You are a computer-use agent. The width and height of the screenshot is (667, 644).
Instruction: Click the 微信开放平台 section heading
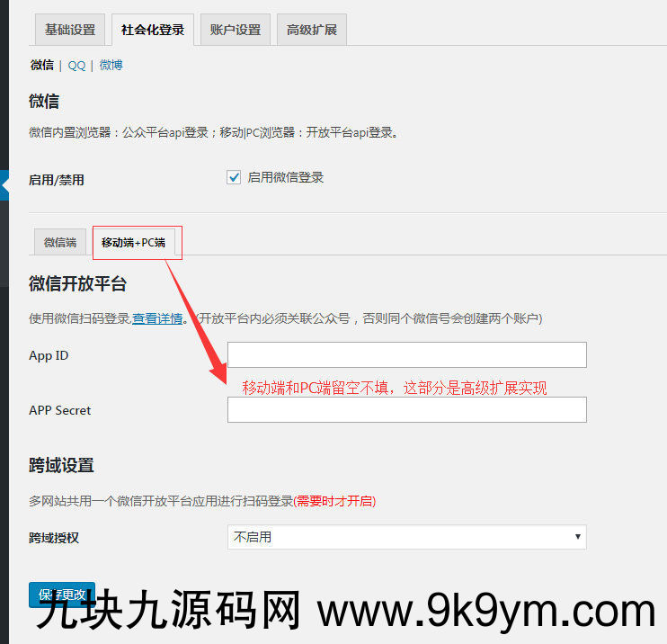point(78,283)
